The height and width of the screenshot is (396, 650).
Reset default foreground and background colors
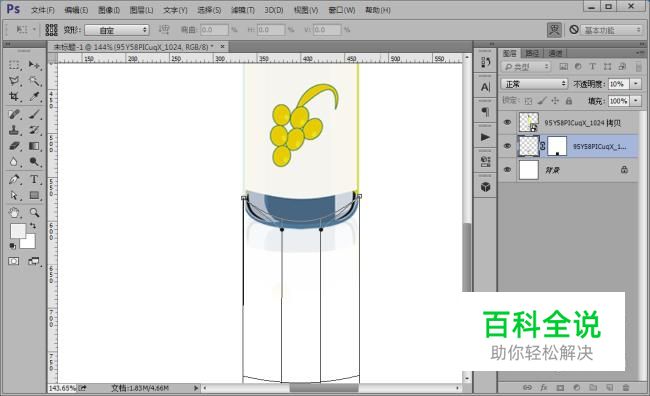(x=13, y=246)
